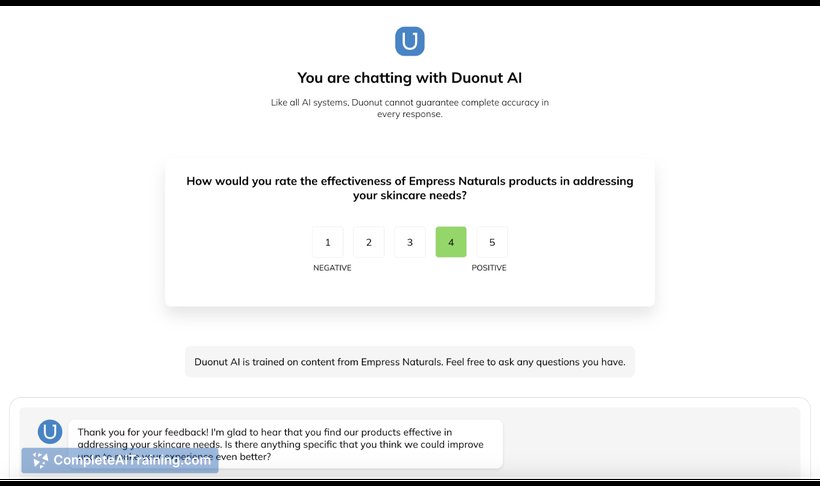Click the POSITIVE scale label
This screenshot has width=820, height=486.
(489, 268)
